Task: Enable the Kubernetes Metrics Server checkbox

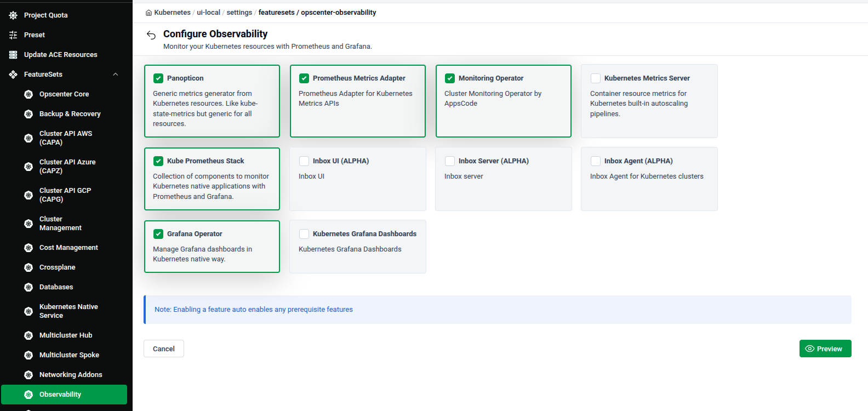Action: 596,78
